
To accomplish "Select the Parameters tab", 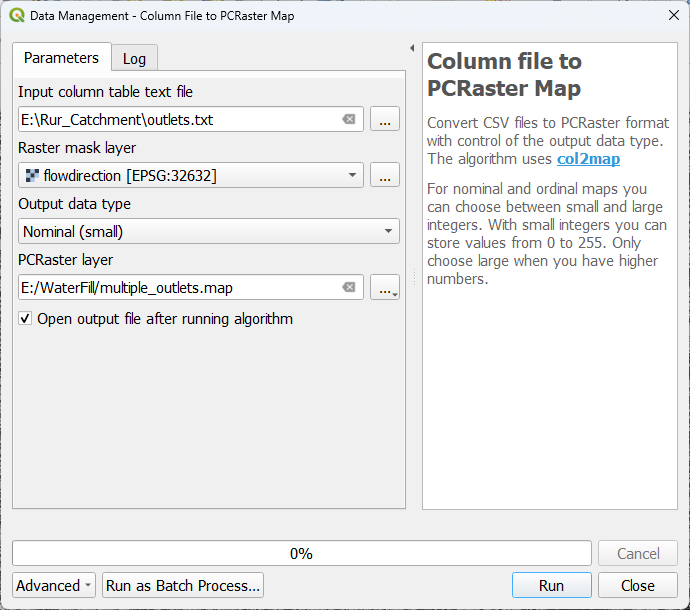I will click(61, 58).
